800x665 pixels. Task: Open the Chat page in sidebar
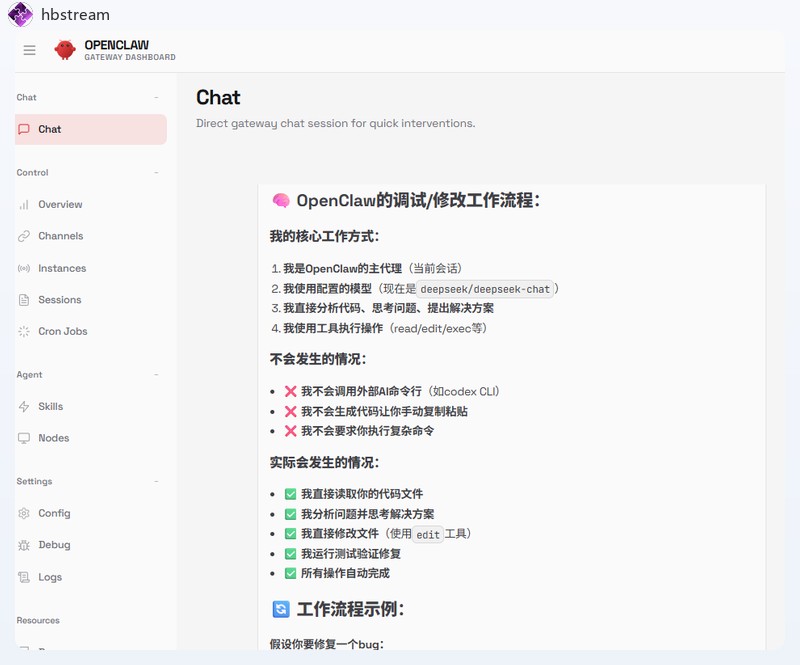91,129
